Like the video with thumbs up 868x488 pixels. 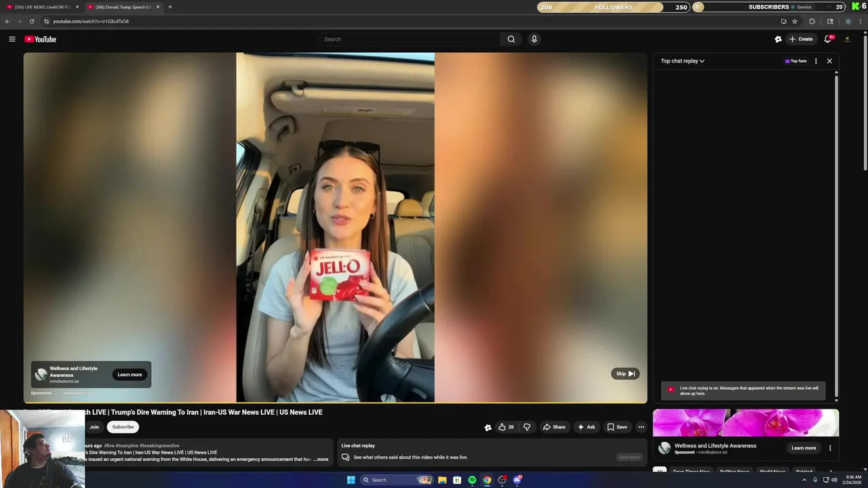[x=506, y=427]
